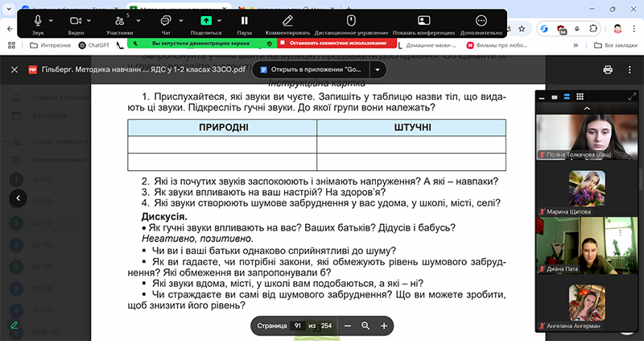Click Показать конференцию button
This screenshot has width=644, height=341.
coord(423,24)
